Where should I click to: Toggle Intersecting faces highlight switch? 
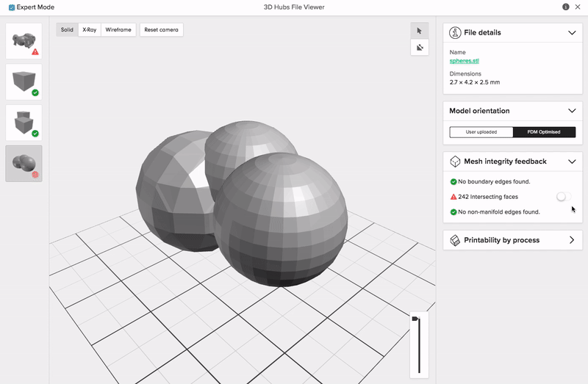563,197
